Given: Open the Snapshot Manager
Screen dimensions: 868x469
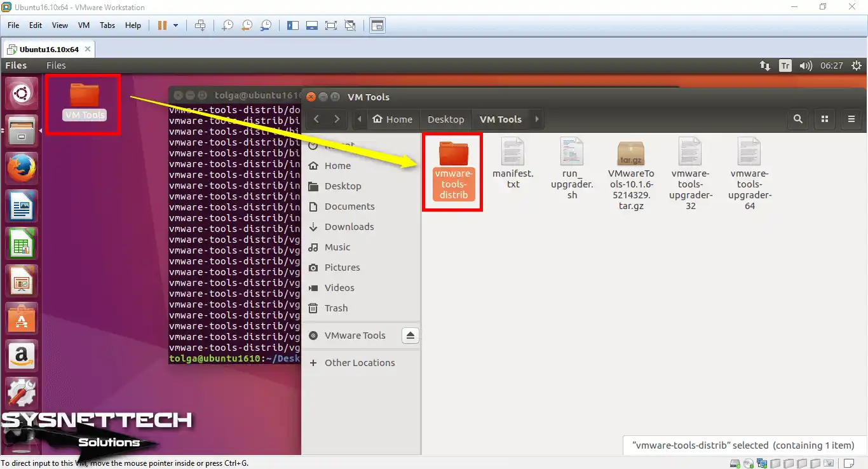Looking at the screenshot, I should point(266,25).
